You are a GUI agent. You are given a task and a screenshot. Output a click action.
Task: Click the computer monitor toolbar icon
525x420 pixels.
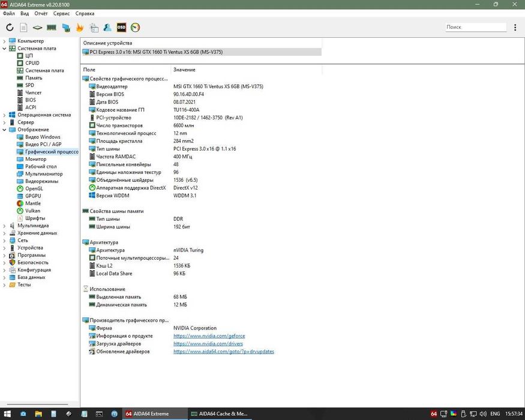(x=66, y=28)
